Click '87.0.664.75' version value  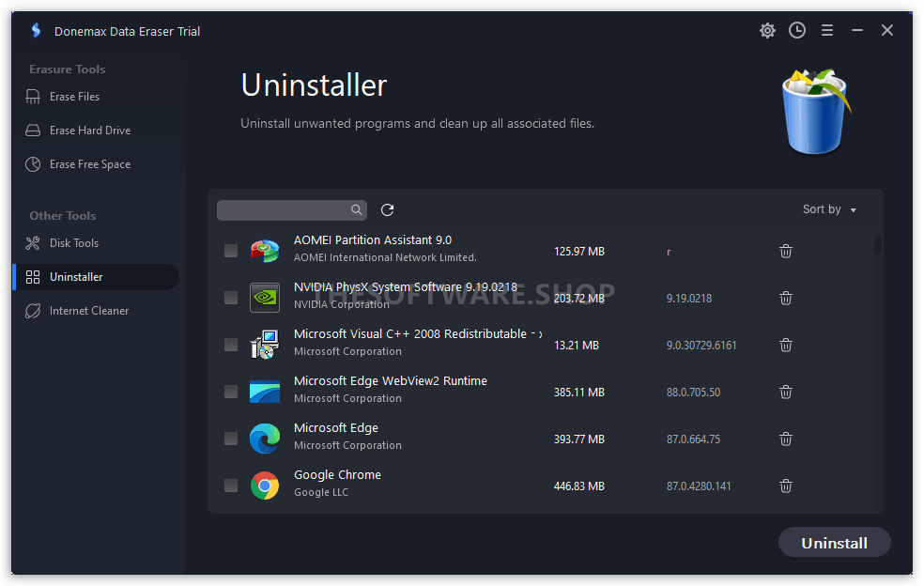pos(694,439)
